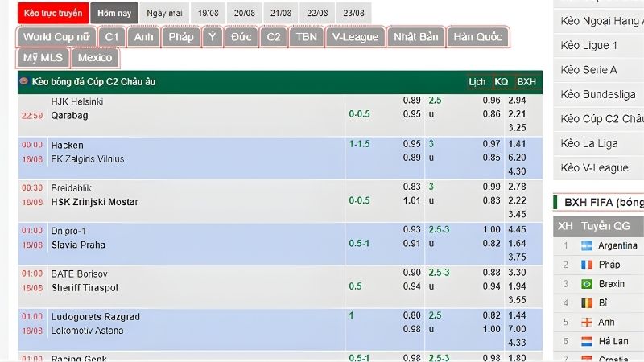
Task: Click BATE Borisov team name
Action: [x=79, y=274]
